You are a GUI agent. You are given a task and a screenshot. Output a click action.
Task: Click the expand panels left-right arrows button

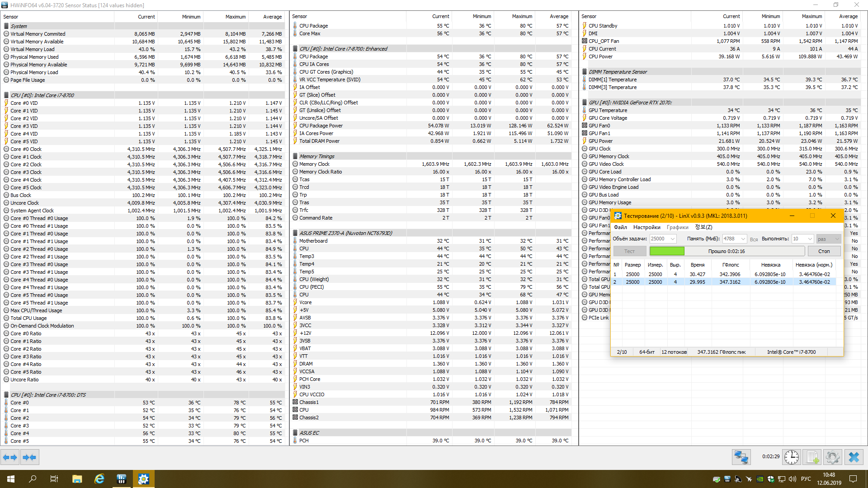(10, 457)
